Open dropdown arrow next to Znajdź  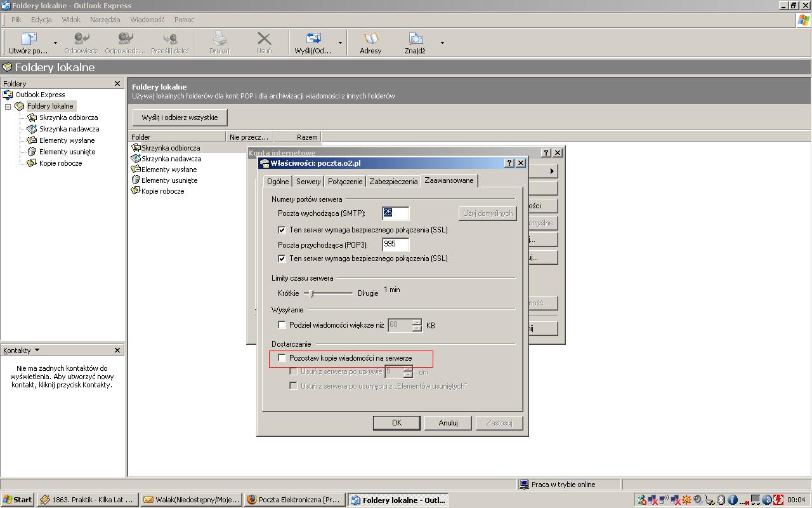tap(442, 43)
